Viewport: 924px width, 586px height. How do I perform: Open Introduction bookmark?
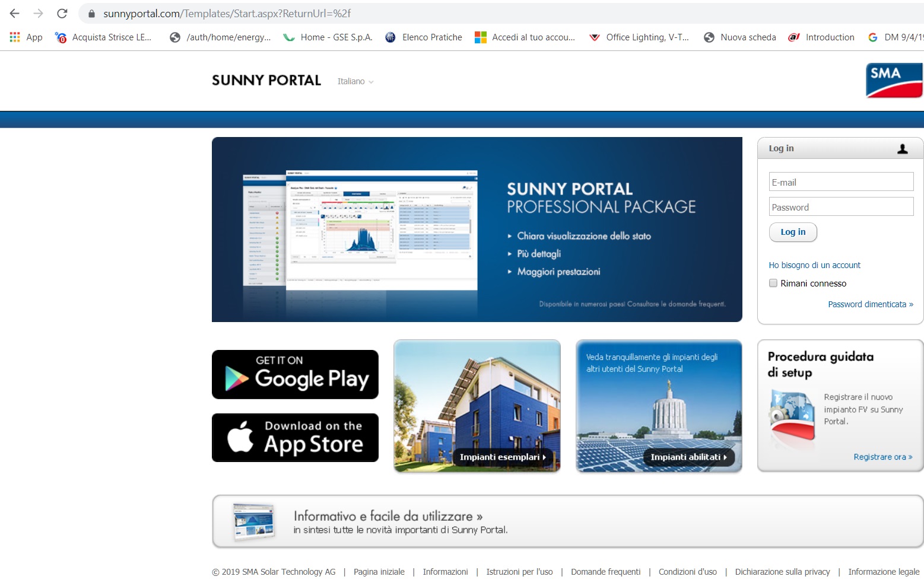[x=821, y=37]
